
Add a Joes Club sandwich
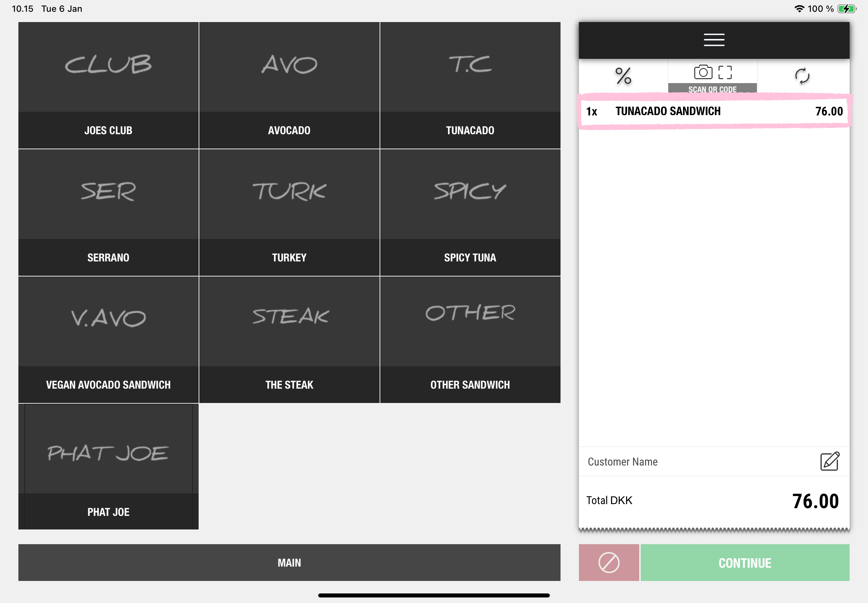pyautogui.click(x=108, y=85)
